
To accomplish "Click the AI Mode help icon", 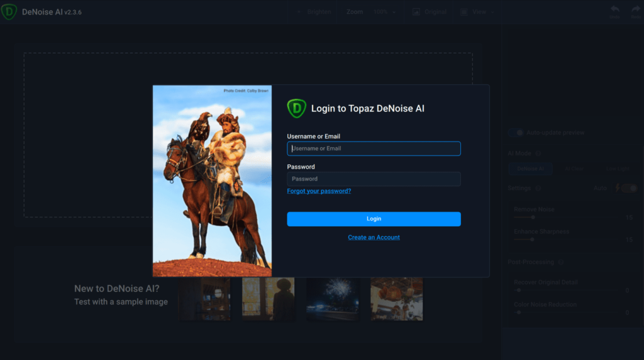I will pos(538,154).
